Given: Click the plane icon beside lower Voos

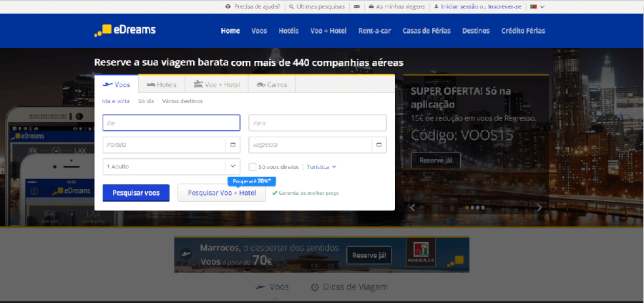Looking at the screenshot, I should pyautogui.click(x=260, y=287).
